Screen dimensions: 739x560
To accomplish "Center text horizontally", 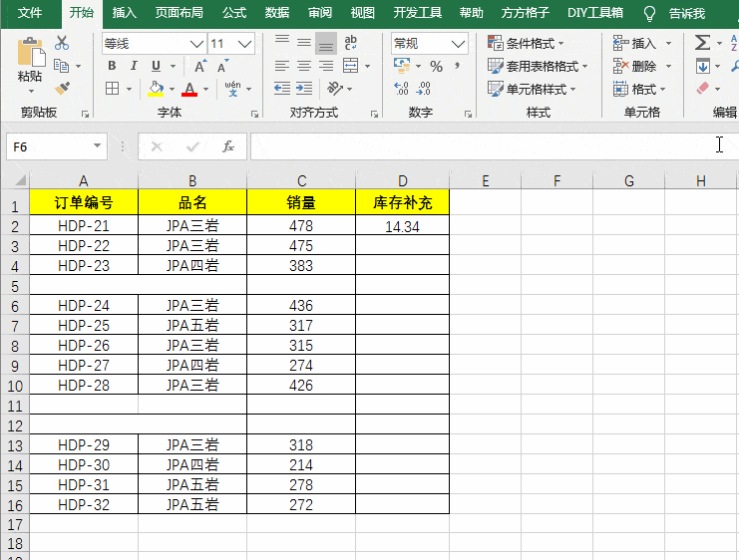I will [304, 66].
